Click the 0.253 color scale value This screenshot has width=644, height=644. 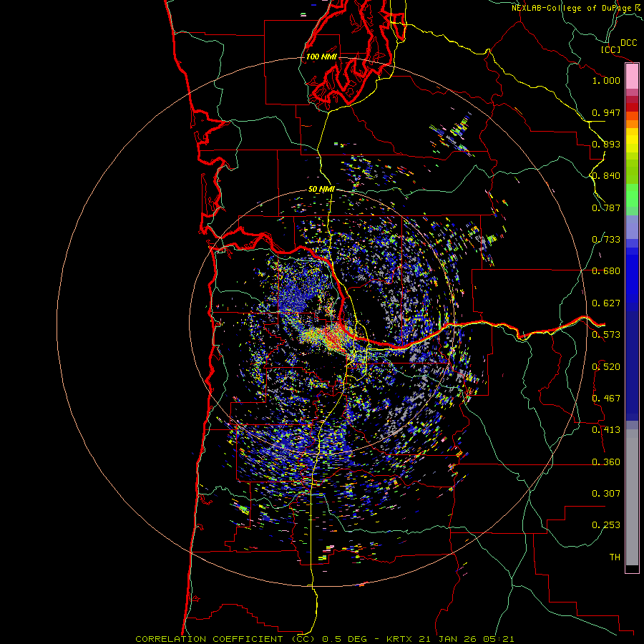[x=606, y=525]
